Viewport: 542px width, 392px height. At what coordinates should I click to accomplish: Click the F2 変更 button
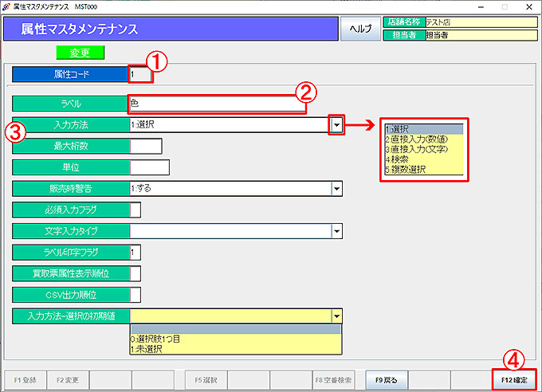tap(68, 380)
